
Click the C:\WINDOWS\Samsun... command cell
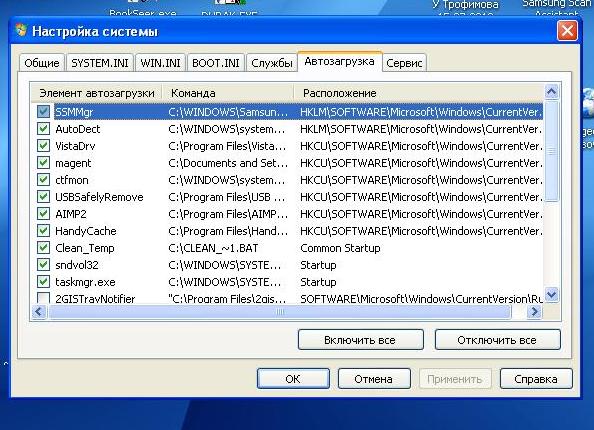point(228,112)
